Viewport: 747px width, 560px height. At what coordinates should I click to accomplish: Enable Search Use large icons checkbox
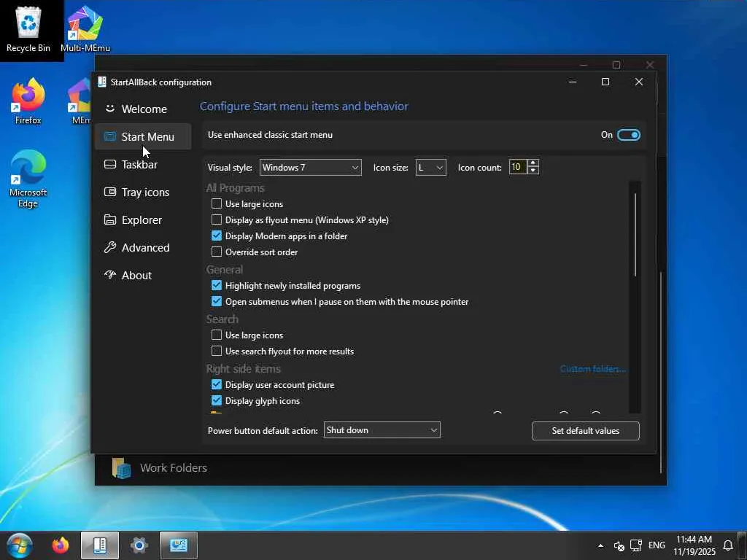click(217, 335)
